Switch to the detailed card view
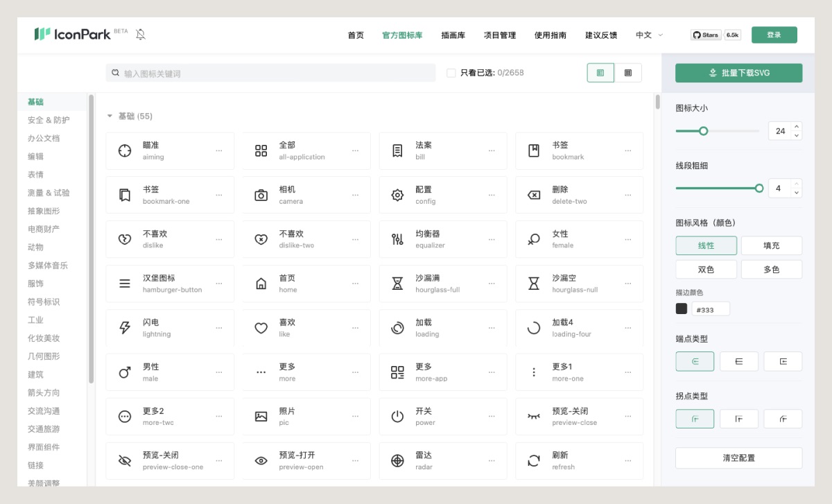 pyautogui.click(x=600, y=73)
